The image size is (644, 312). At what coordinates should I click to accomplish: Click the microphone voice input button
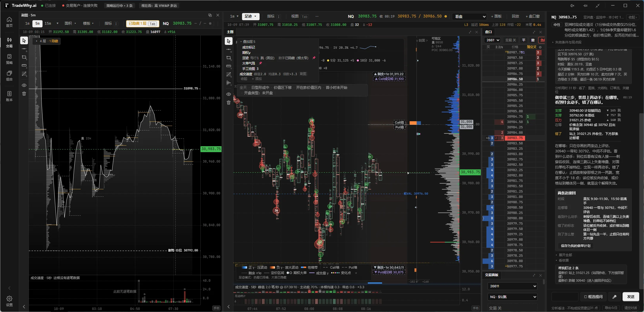click(614, 297)
